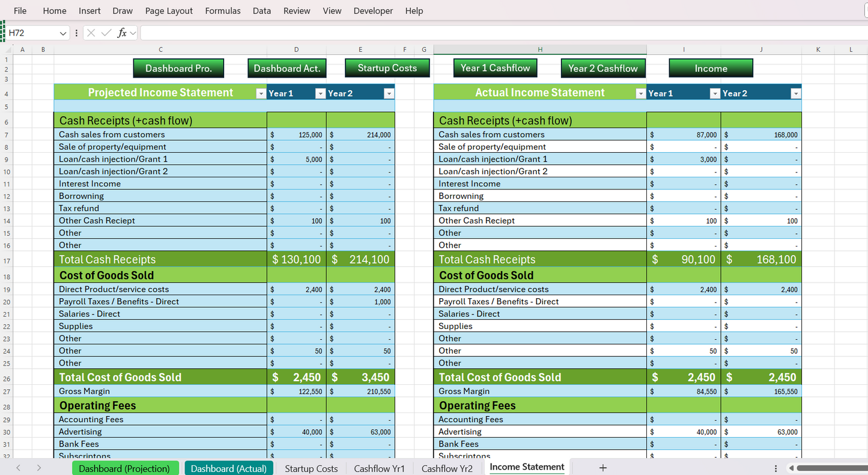Open Projected Income Statement filter dropdown
The width and height of the screenshot is (868, 475).
tap(261, 93)
